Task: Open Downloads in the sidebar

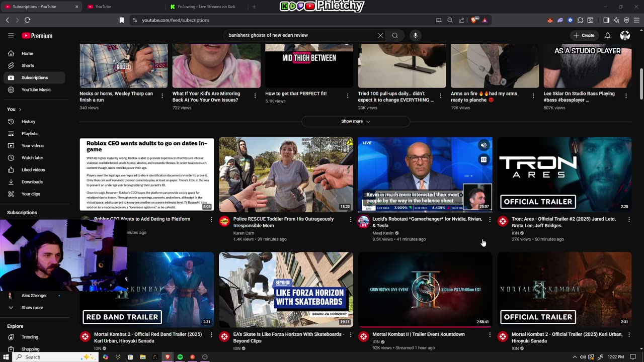Action: point(34,182)
